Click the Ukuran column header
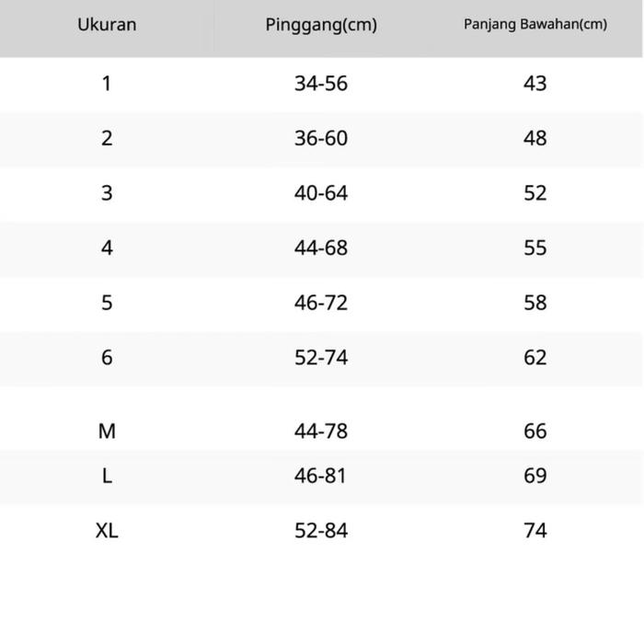Screen dimensions: 644x644 coord(107,25)
